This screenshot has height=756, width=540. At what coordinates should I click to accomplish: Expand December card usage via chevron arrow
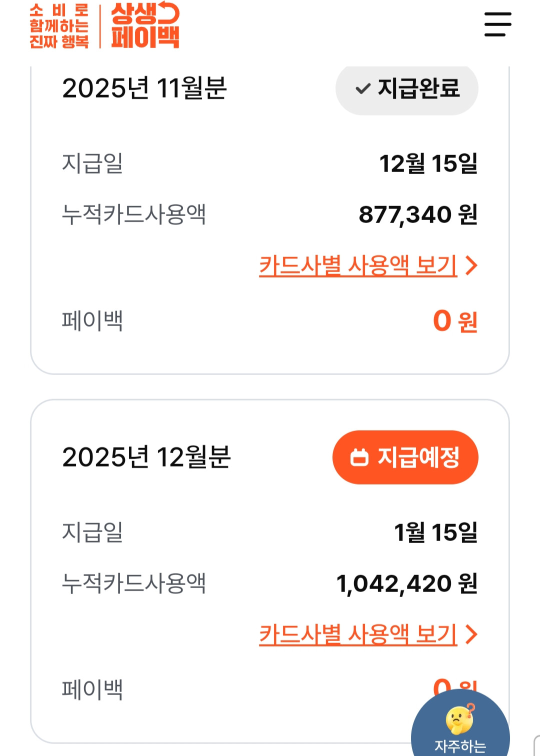[471, 634]
